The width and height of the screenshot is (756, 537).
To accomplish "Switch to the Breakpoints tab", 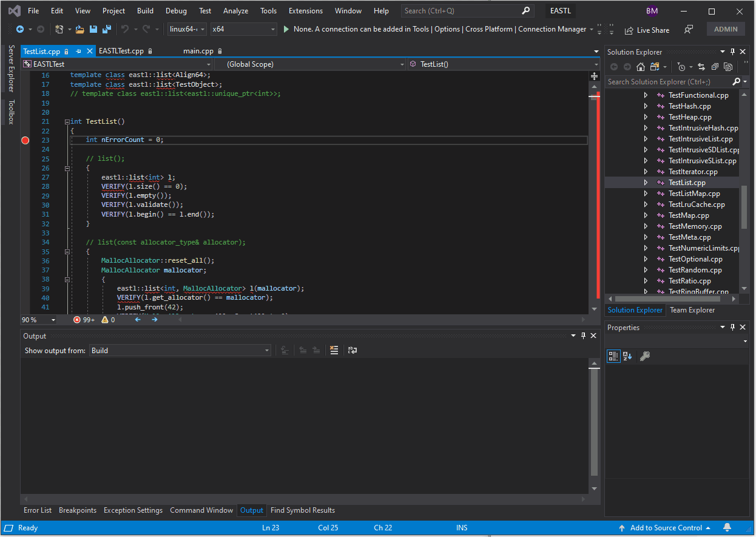I will pyautogui.click(x=78, y=510).
